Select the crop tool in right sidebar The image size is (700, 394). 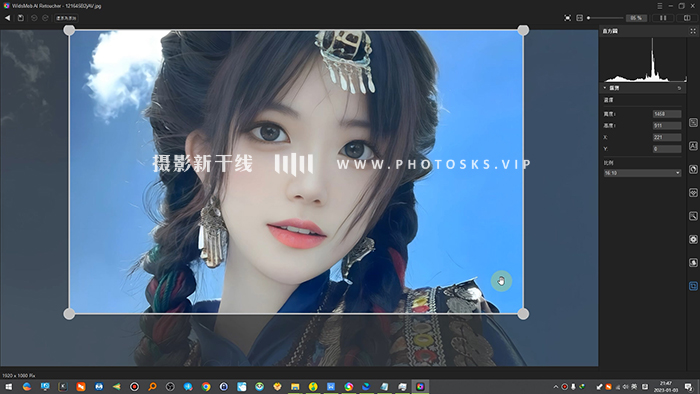pyautogui.click(x=693, y=286)
